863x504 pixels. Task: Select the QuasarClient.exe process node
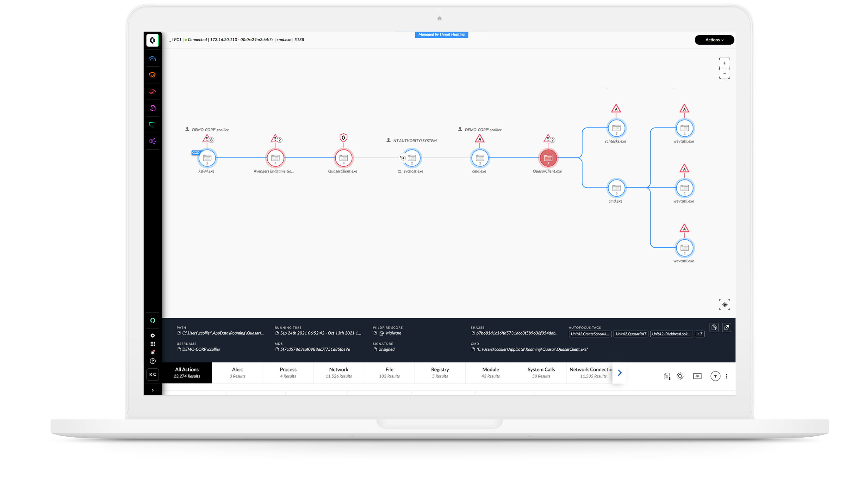point(344,158)
